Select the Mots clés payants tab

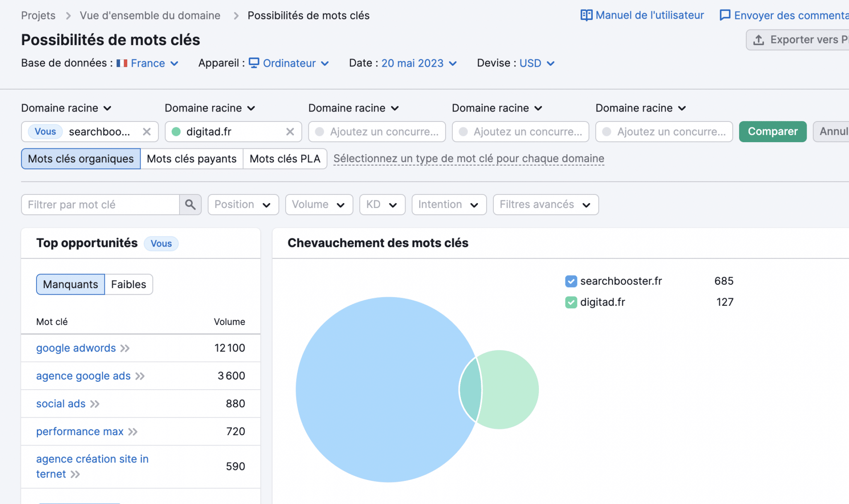coord(192,159)
